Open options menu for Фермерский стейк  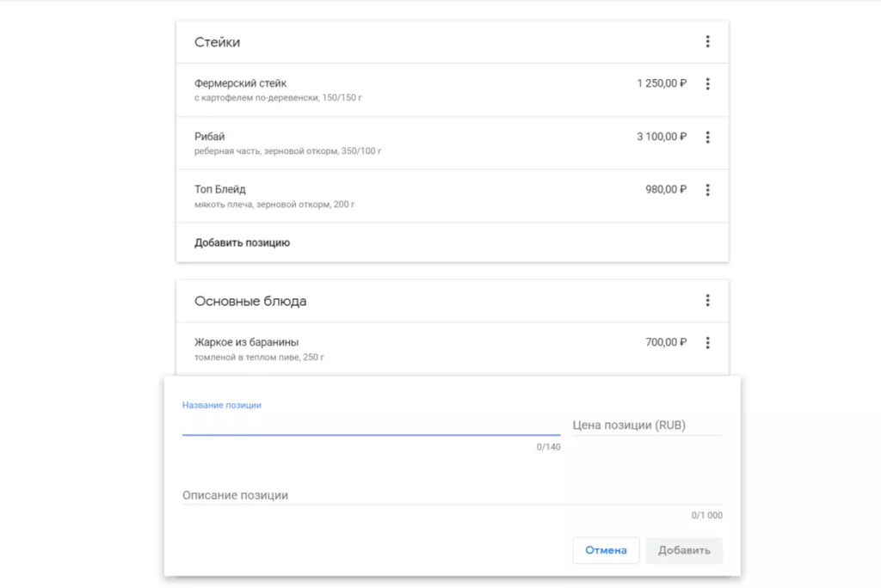pyautogui.click(x=707, y=84)
